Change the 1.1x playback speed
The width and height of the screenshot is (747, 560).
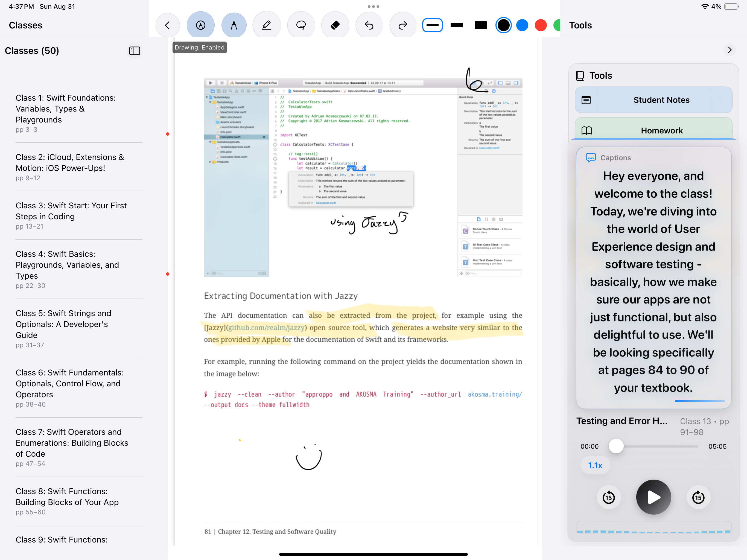pos(595,465)
